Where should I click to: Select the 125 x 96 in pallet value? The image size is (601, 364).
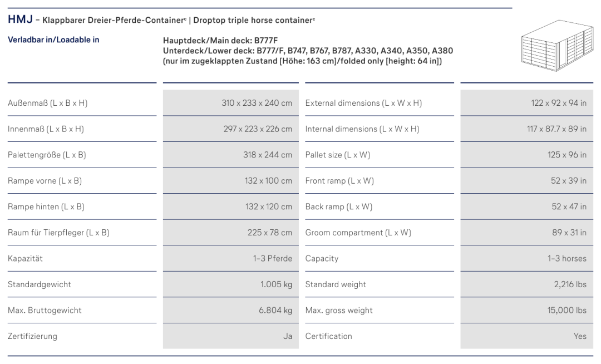pos(567,155)
